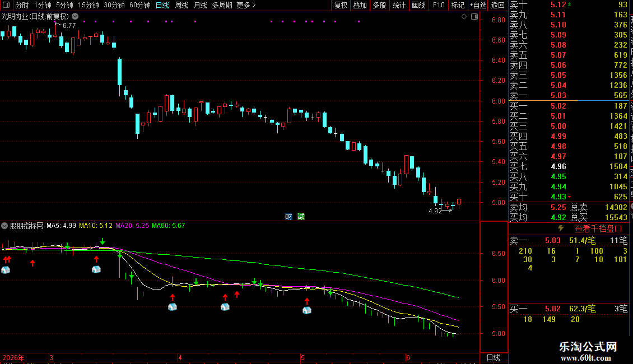
Task: Click MA20: 5.25 indicator value
Action: point(132,226)
